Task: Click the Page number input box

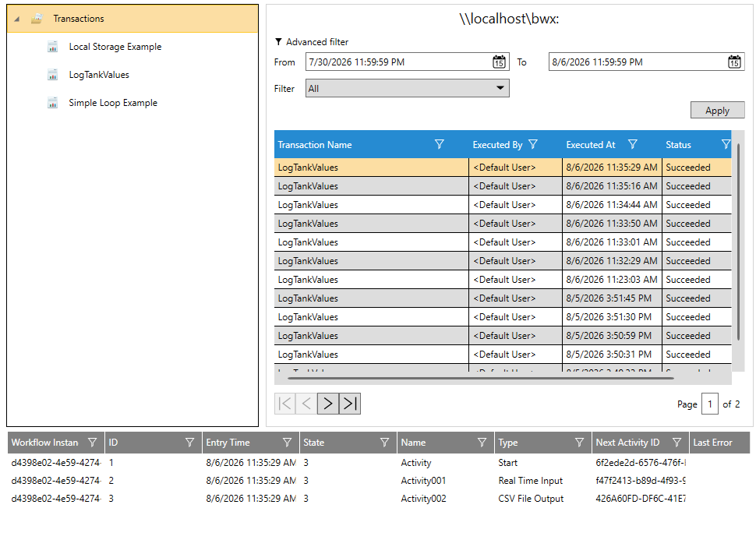Action: 710,404
